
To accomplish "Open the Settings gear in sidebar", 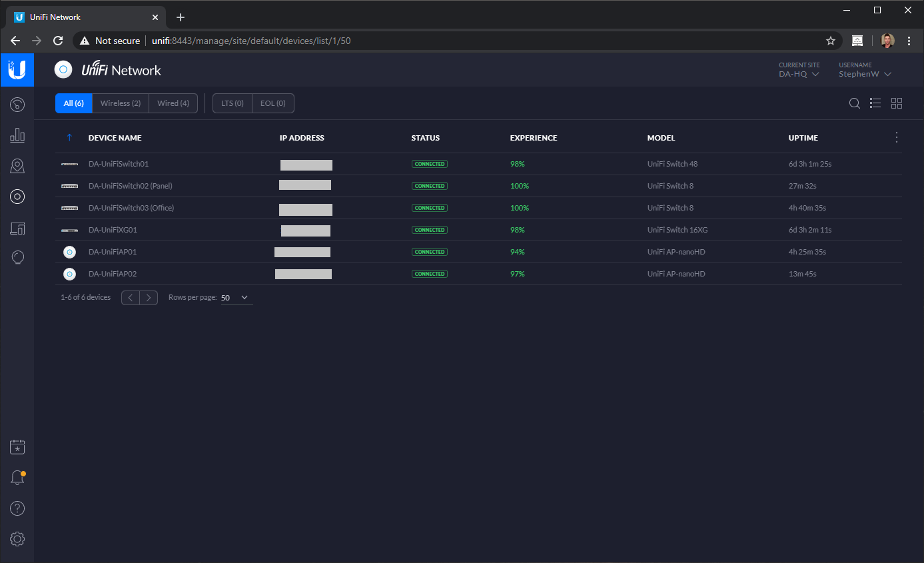I will click(17, 538).
